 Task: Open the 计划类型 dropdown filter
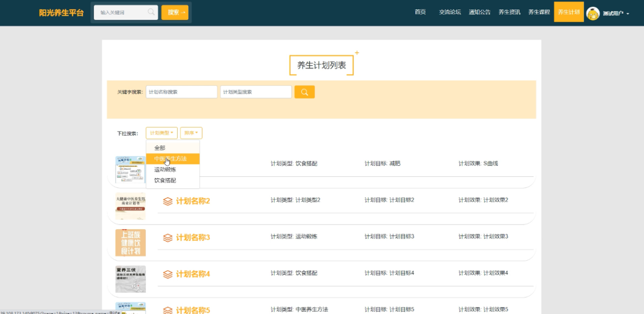[162, 133]
